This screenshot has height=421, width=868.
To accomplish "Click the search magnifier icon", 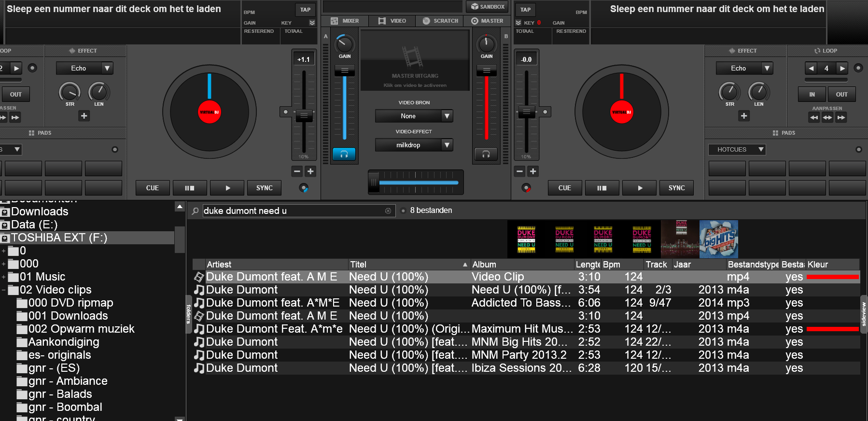I will pos(195,211).
